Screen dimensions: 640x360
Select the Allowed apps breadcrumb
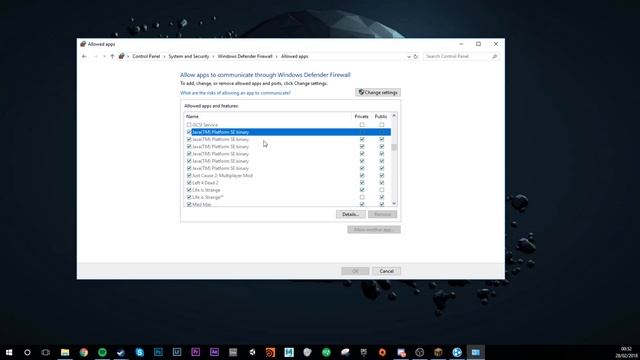tap(294, 56)
